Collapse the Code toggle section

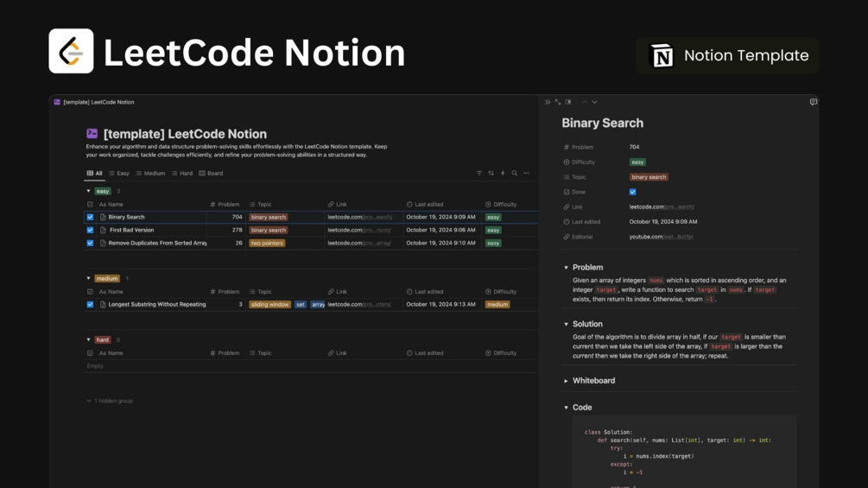[x=566, y=408]
